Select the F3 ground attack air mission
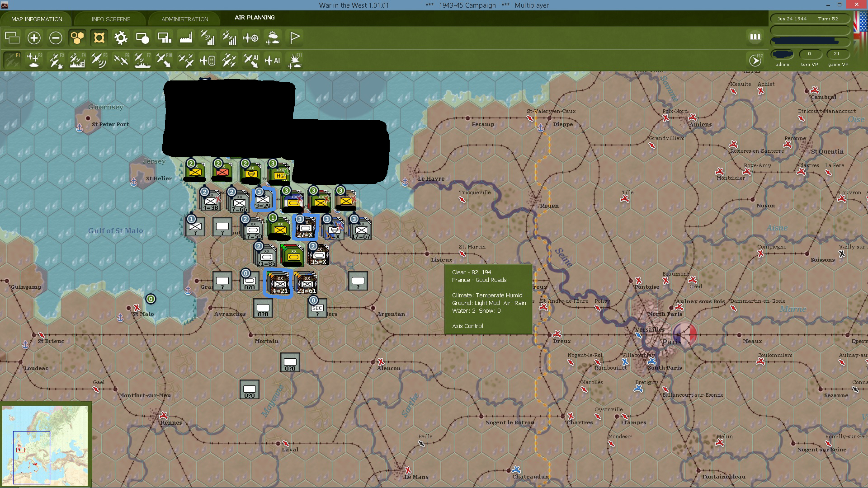868x488 pixels. (56, 60)
